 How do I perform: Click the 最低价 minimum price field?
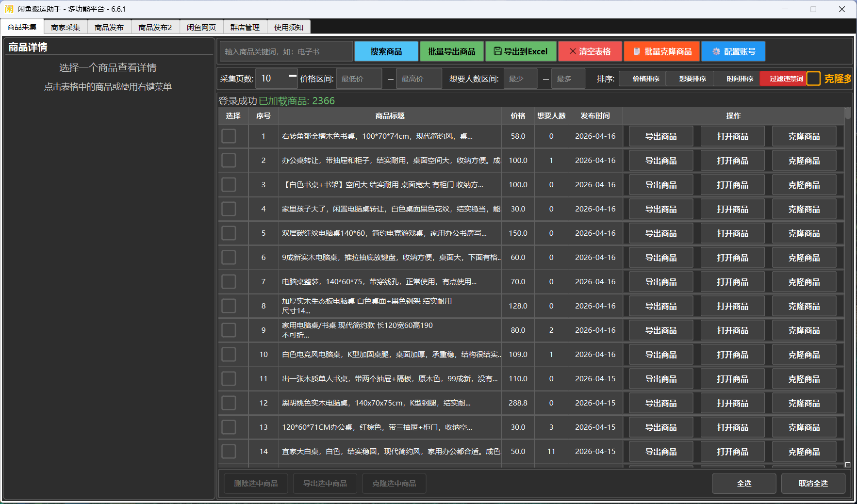[359, 79]
